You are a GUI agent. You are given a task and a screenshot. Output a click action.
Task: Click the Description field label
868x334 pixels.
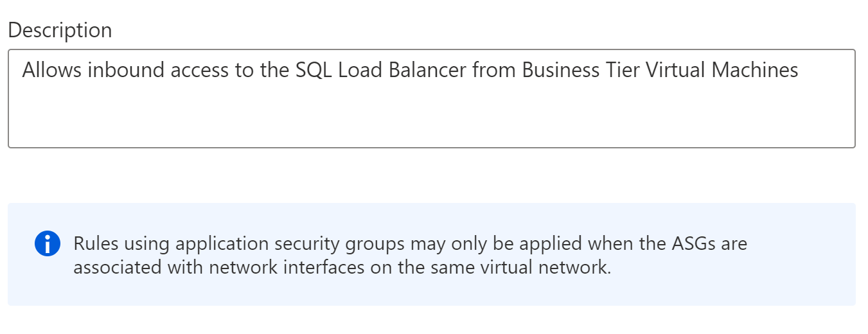click(60, 30)
